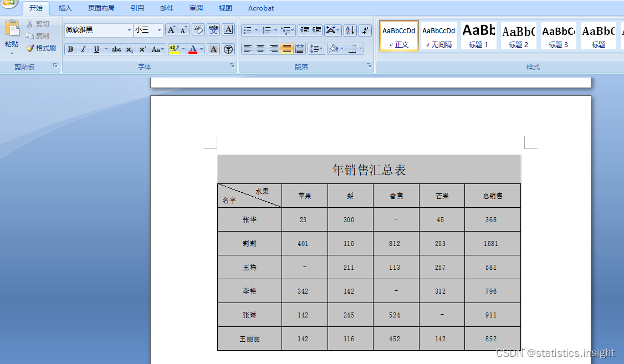624x364 pixels.
Task: Open the font size list showing 小三
Action: 159,30
